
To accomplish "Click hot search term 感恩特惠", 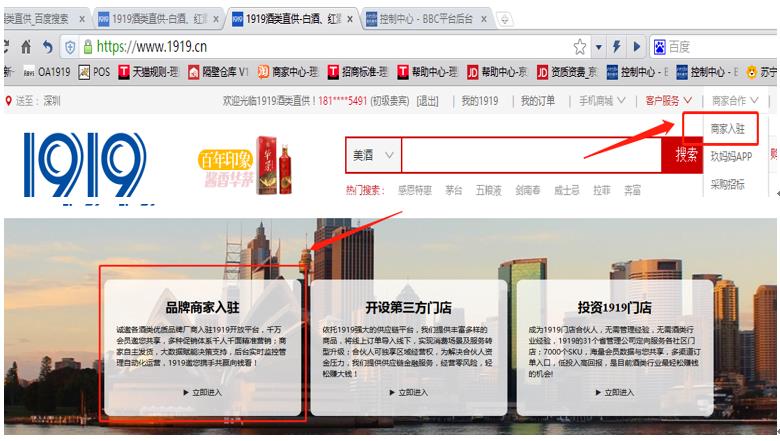I will (415, 190).
